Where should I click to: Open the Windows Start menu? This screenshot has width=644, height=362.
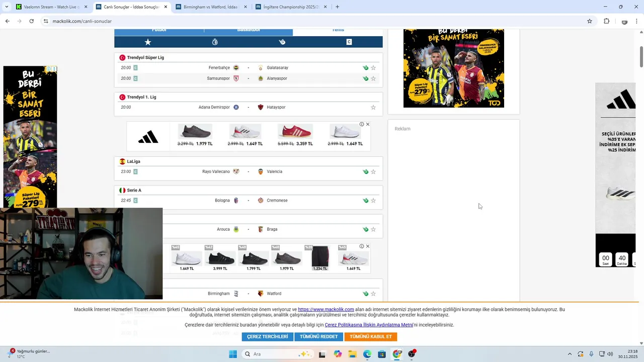tap(232, 354)
